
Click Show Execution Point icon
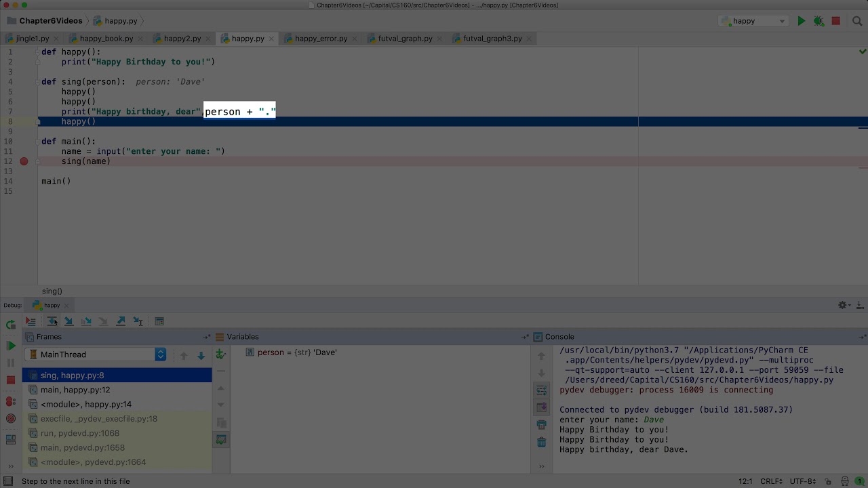(x=31, y=321)
